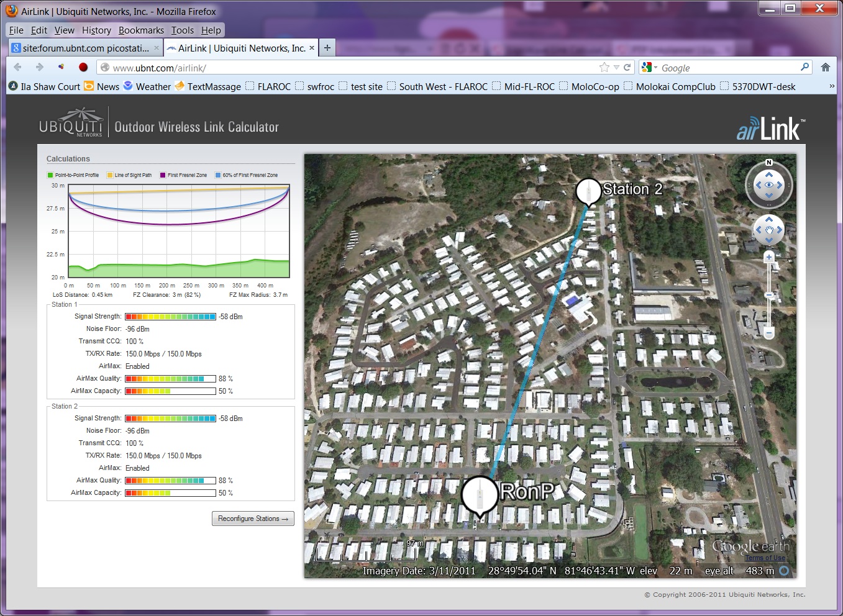
Task: Open the URL history dropdown arrow
Action: click(616, 67)
